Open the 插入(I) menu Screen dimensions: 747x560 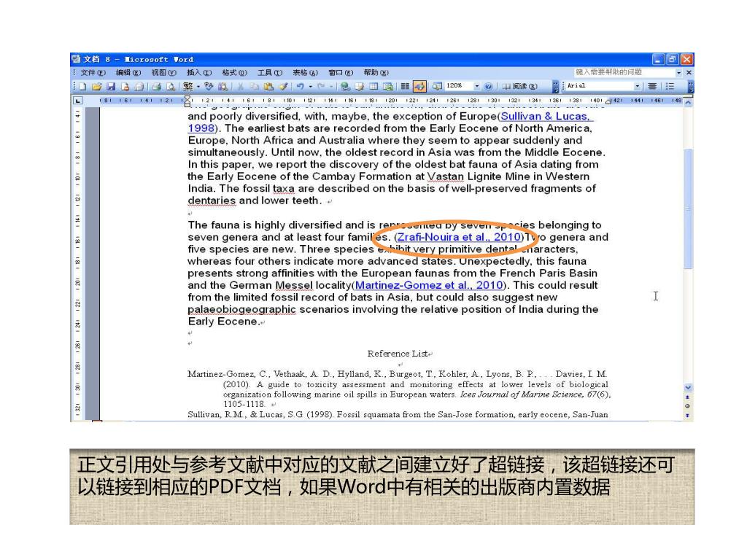click(199, 72)
